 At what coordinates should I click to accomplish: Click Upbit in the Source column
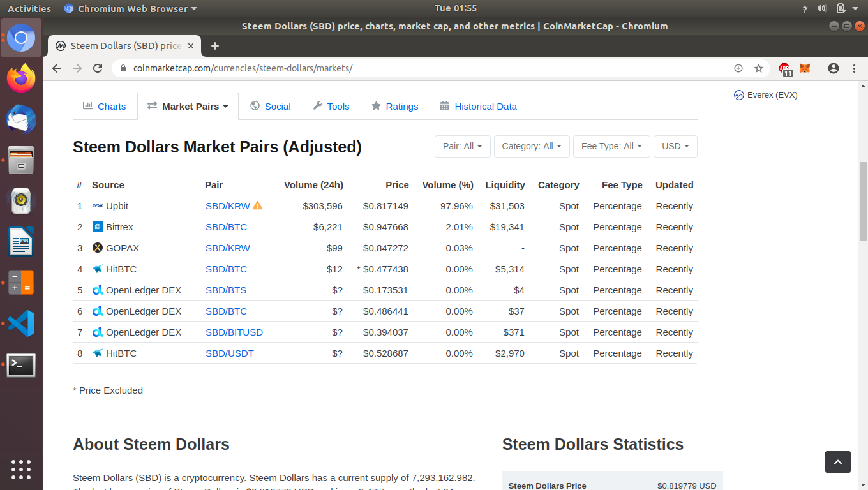[117, 206]
